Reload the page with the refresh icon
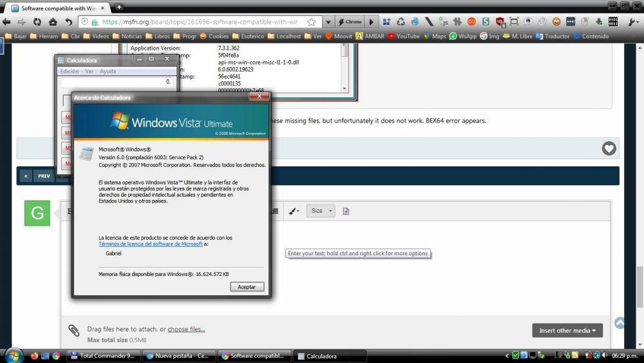644x363 pixels. point(37,22)
